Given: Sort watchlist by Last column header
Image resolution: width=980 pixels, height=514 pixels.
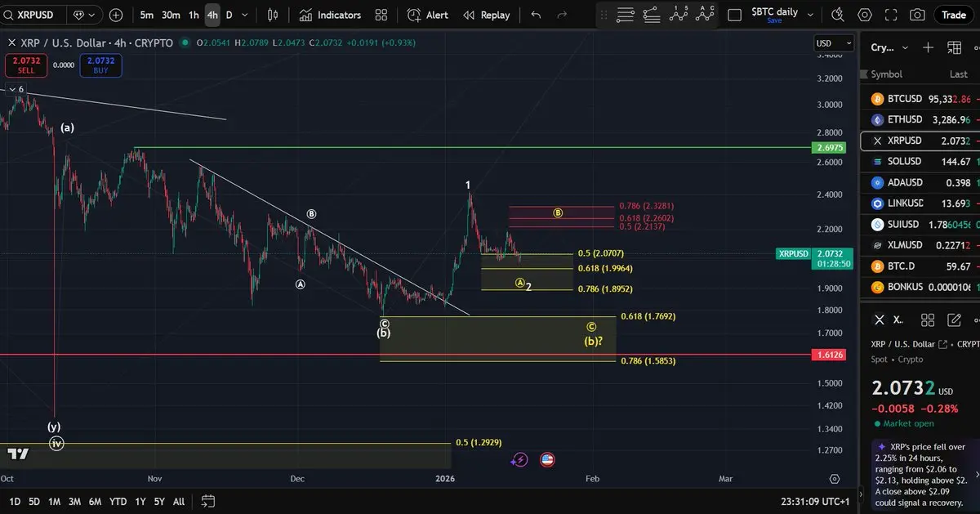Looking at the screenshot, I should point(959,74).
